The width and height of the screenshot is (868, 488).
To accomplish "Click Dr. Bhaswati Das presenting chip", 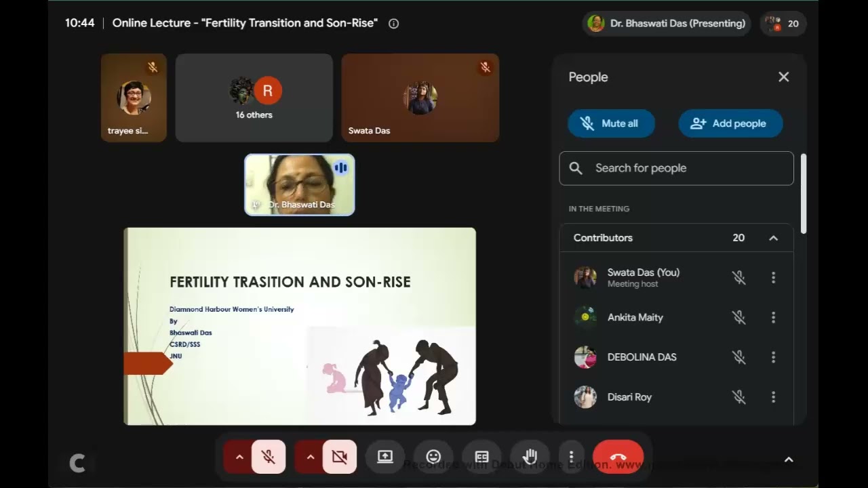I will coord(667,24).
